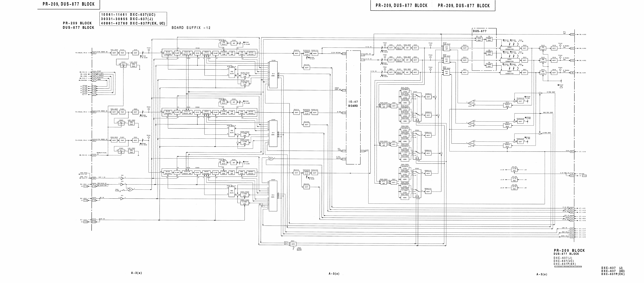
Task: Click the TP101 test point circle
Action: (149, 50)
